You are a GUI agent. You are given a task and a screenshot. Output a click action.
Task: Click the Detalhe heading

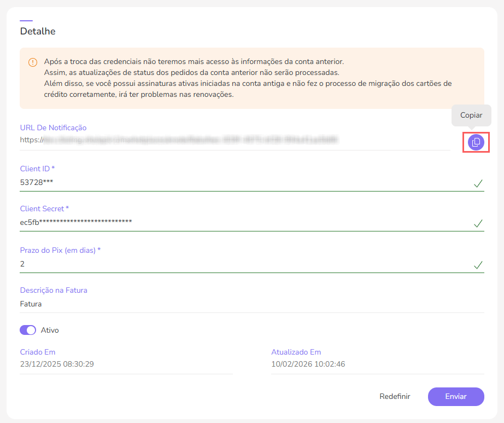(x=37, y=31)
